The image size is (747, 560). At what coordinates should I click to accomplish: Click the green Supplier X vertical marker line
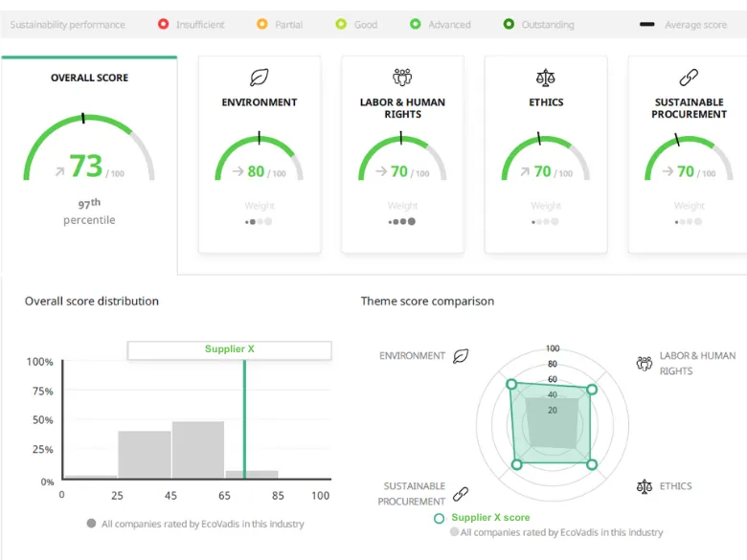click(244, 419)
